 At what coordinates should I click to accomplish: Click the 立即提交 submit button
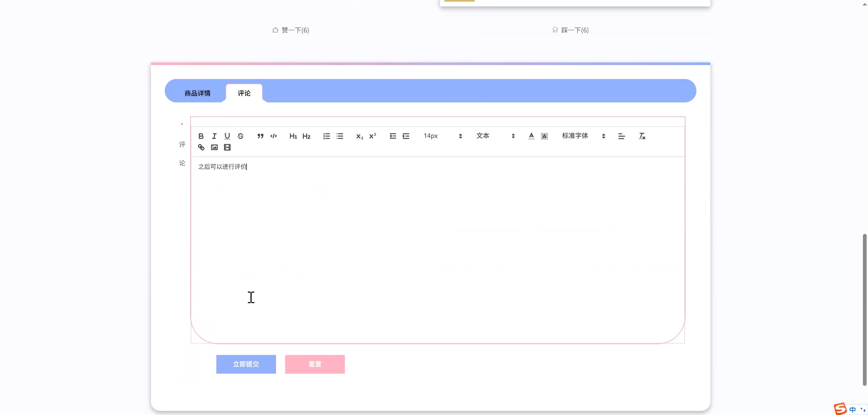click(246, 364)
